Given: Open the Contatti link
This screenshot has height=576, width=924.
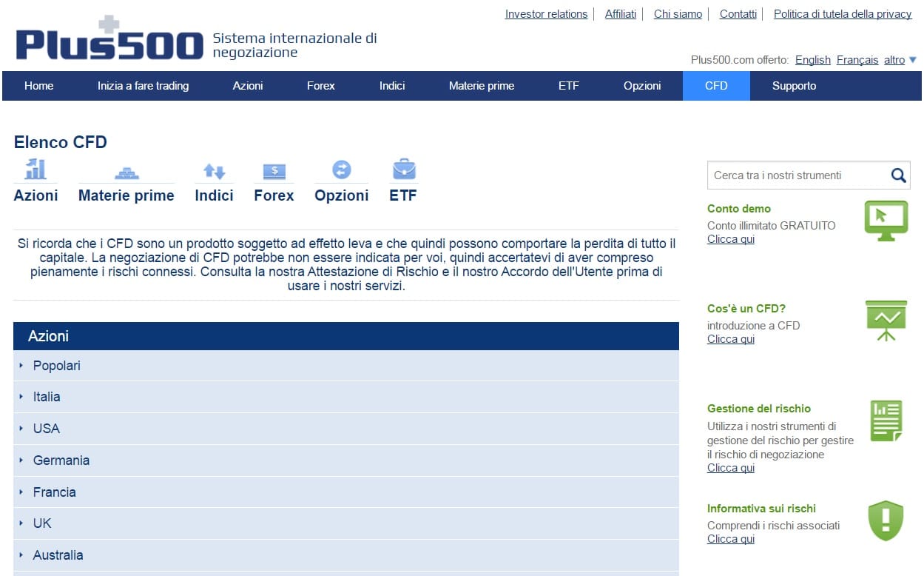Looking at the screenshot, I should point(738,14).
